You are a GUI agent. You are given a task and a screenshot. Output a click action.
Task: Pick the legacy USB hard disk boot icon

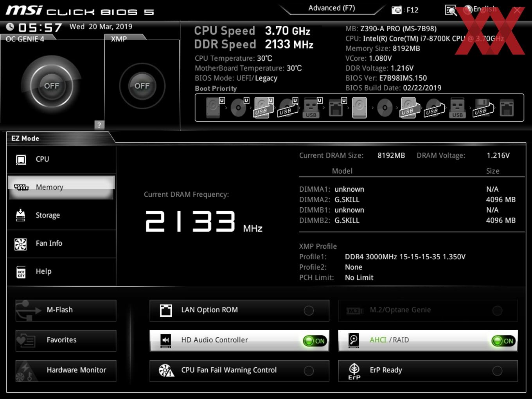pyautogui.click(x=409, y=108)
